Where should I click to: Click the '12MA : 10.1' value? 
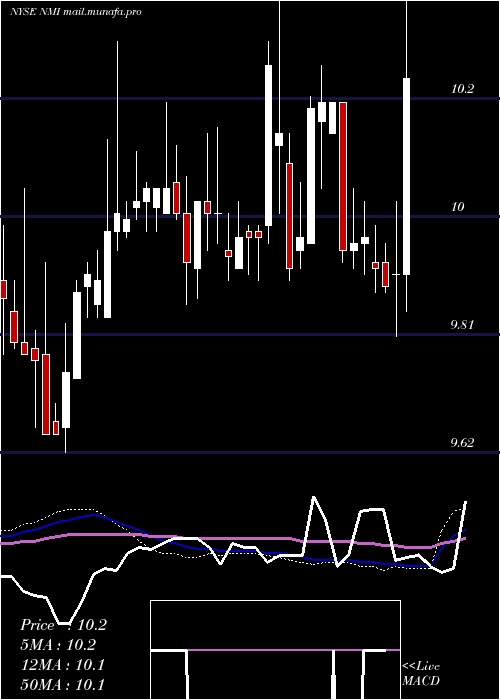coord(63,664)
